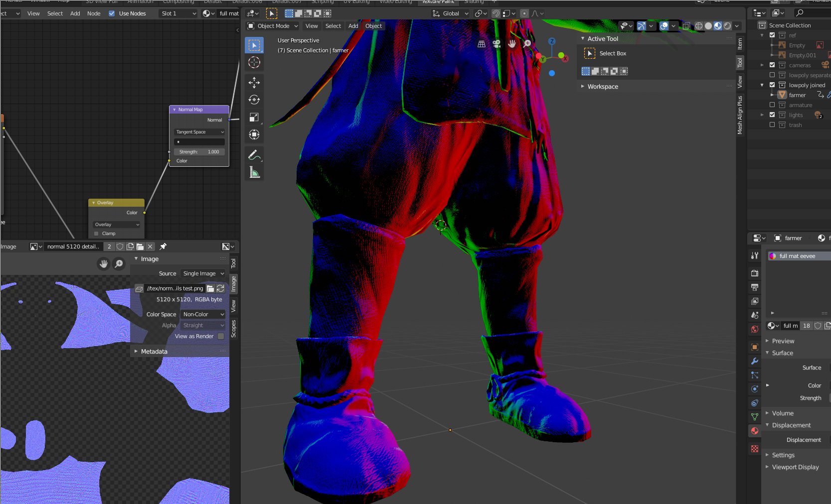The height and width of the screenshot is (504, 831).
Task: Switch to Mesh Align Plus sidebar tab
Action: pos(740,115)
